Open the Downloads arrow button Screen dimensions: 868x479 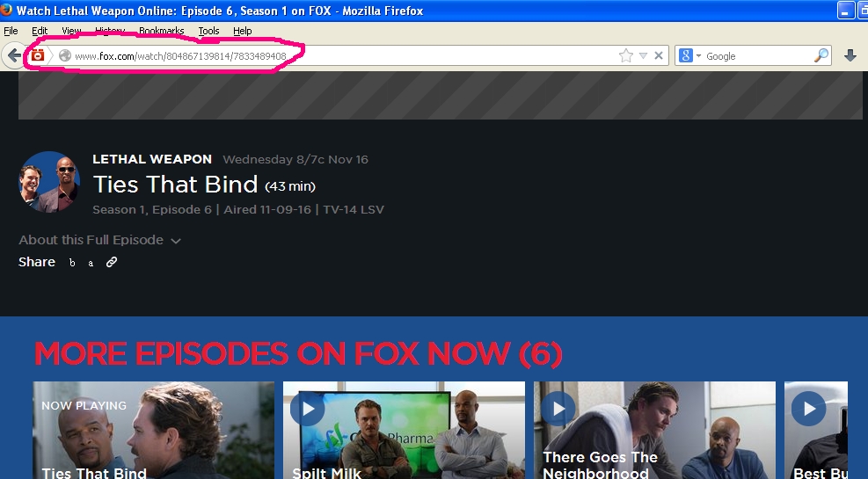[x=850, y=55]
